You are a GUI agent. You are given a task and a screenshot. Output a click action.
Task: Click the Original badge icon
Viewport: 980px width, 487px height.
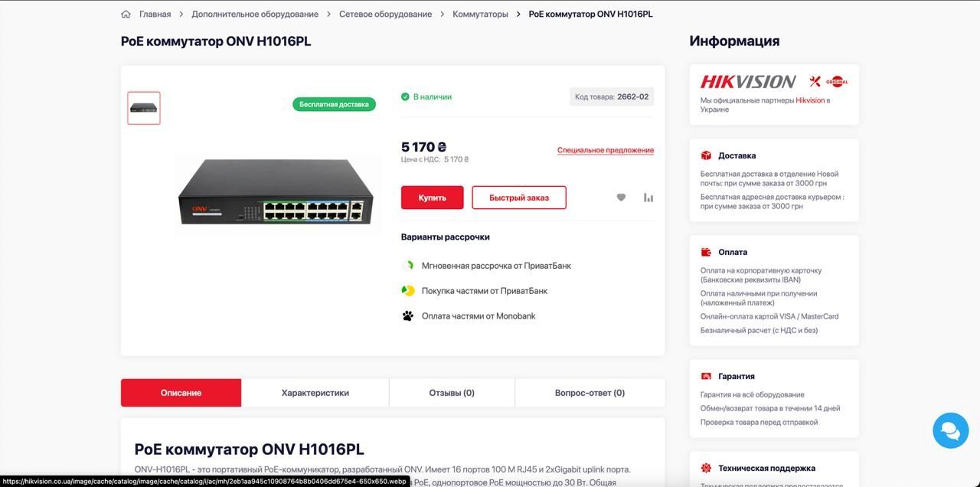(837, 81)
